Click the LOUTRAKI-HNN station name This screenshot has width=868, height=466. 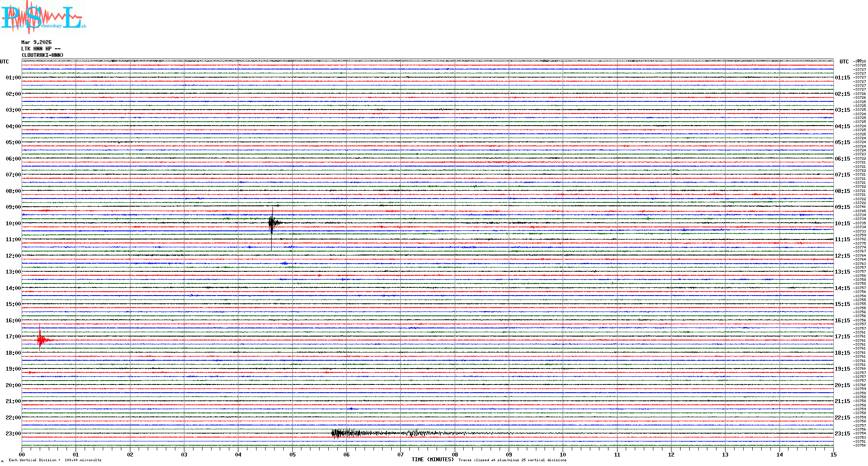point(42,55)
